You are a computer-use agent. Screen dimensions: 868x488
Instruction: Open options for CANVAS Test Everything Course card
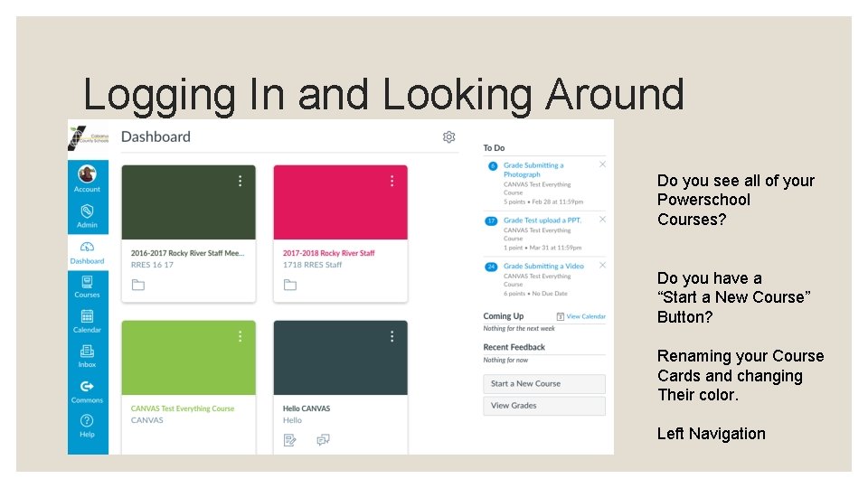click(241, 336)
